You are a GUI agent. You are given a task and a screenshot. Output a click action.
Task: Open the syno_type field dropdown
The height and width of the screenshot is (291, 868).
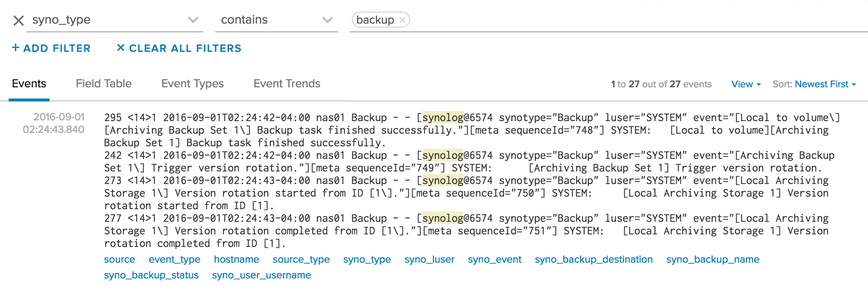coord(192,20)
